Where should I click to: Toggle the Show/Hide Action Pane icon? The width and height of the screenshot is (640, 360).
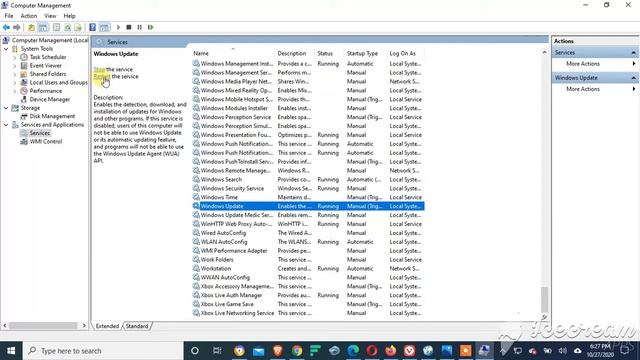pyautogui.click(x=104, y=27)
